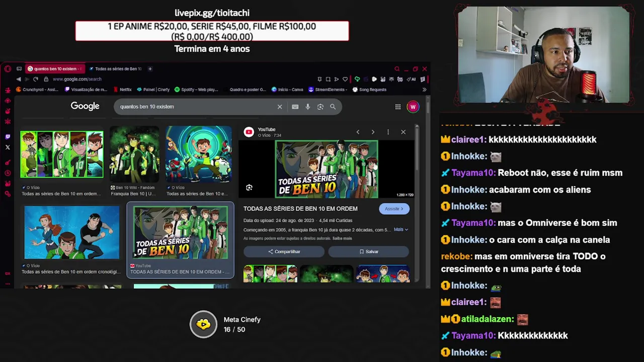
Task: Open the large preview image of Ben 10
Action: tap(327, 169)
